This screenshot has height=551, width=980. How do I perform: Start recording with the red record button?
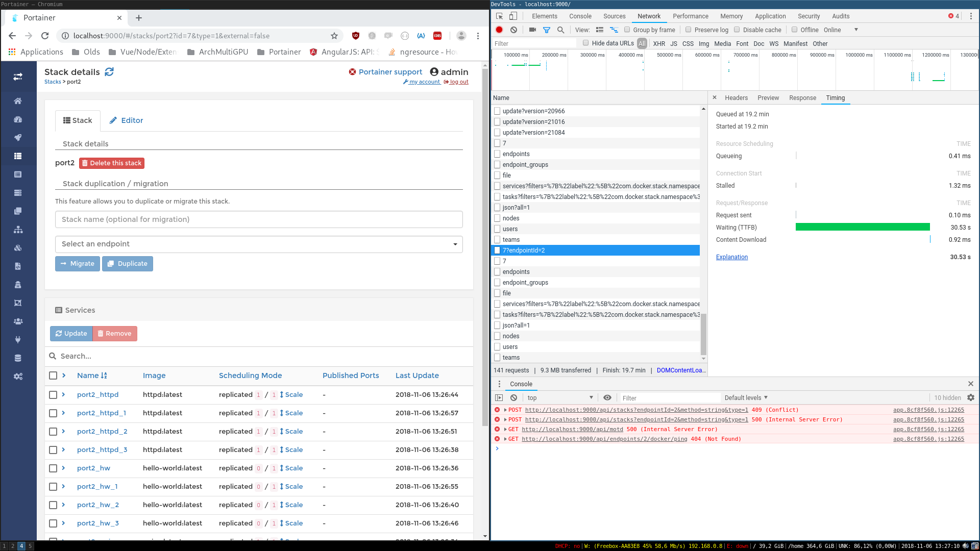(x=499, y=30)
